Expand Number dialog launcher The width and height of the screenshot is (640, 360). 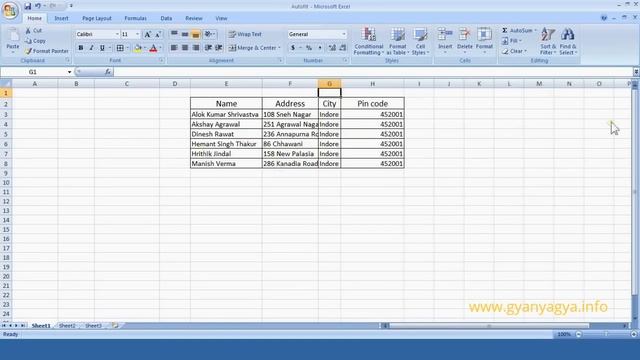point(345,60)
